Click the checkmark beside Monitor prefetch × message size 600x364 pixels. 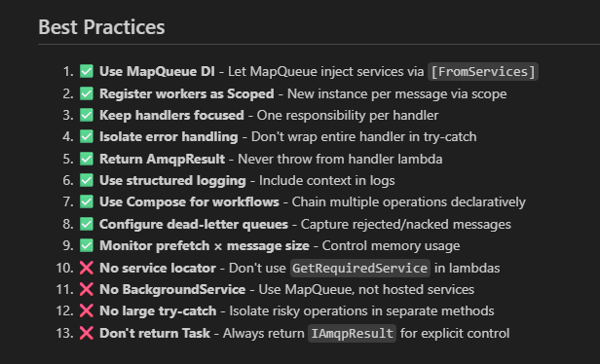click(x=87, y=245)
